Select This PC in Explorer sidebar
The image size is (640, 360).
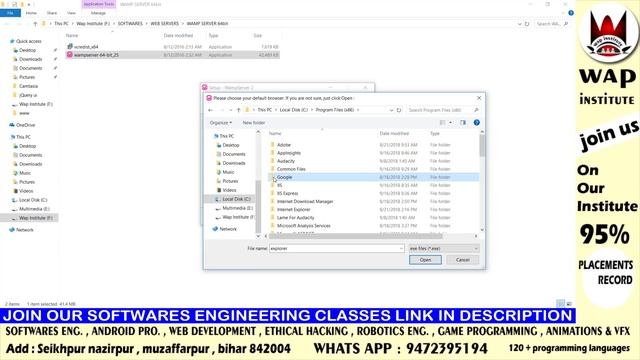point(23,137)
